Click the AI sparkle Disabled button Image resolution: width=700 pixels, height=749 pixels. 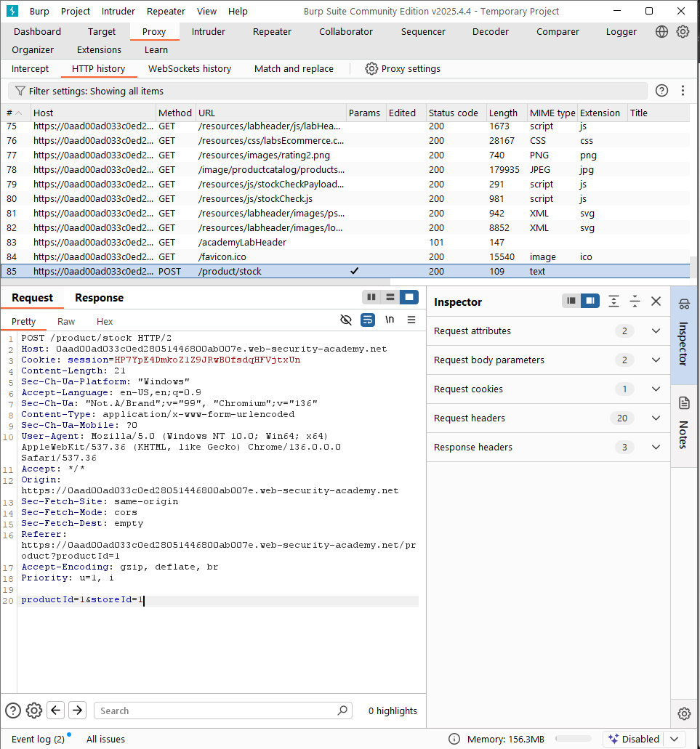click(x=635, y=739)
